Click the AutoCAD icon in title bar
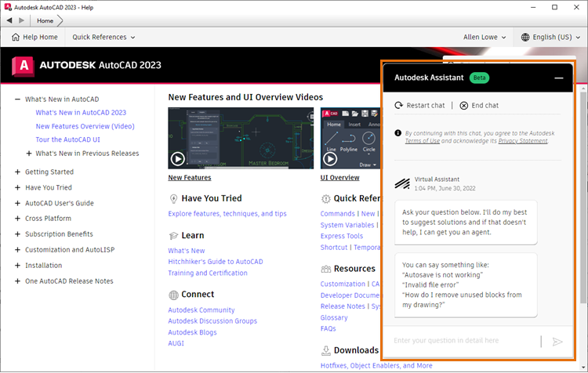Image resolution: width=588 pixels, height=373 pixels. tap(8, 7)
